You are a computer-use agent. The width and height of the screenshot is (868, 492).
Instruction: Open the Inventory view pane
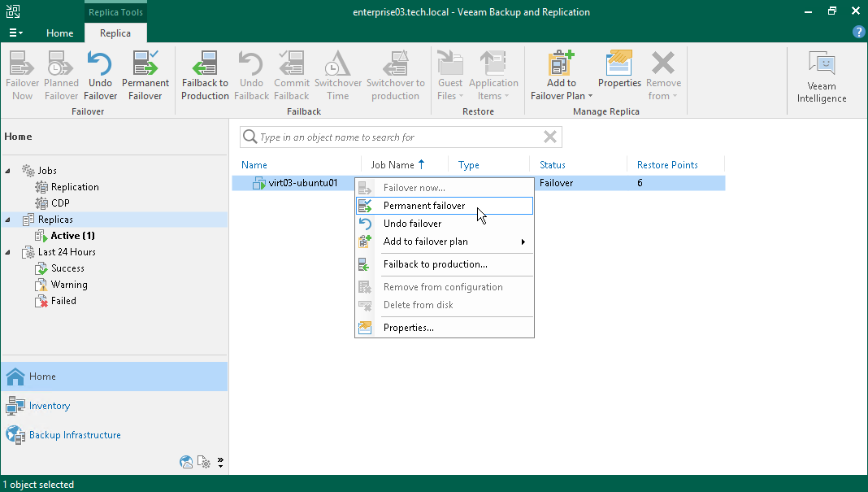(115, 406)
